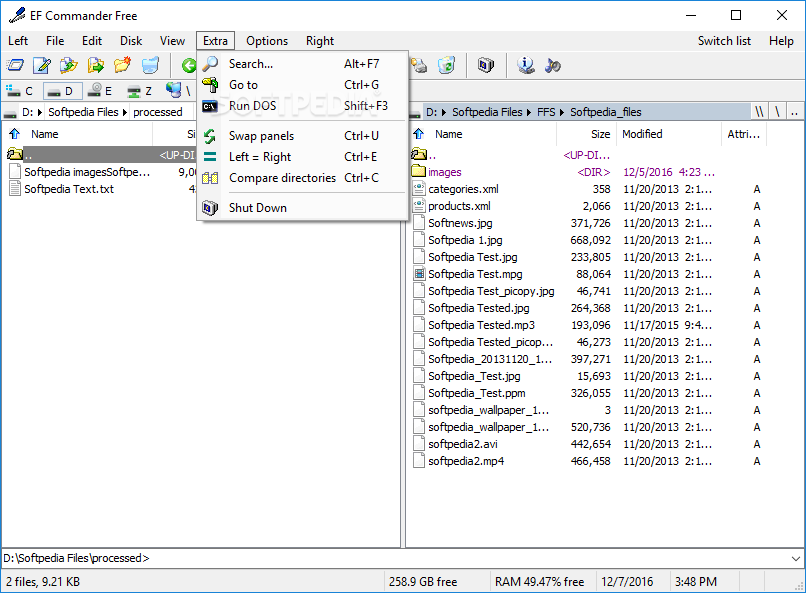Click the Edit file pencil icon
The image size is (806, 593).
(42, 65)
